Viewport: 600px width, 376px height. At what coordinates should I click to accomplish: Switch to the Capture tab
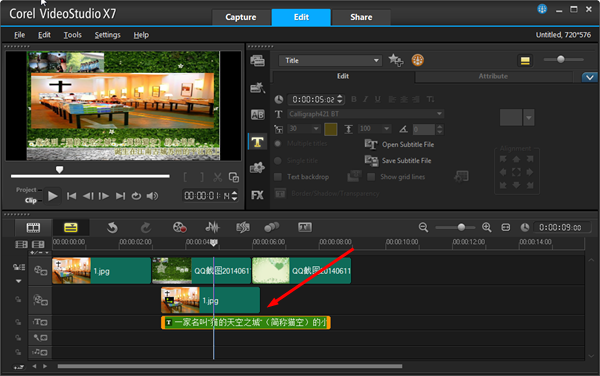point(241,17)
